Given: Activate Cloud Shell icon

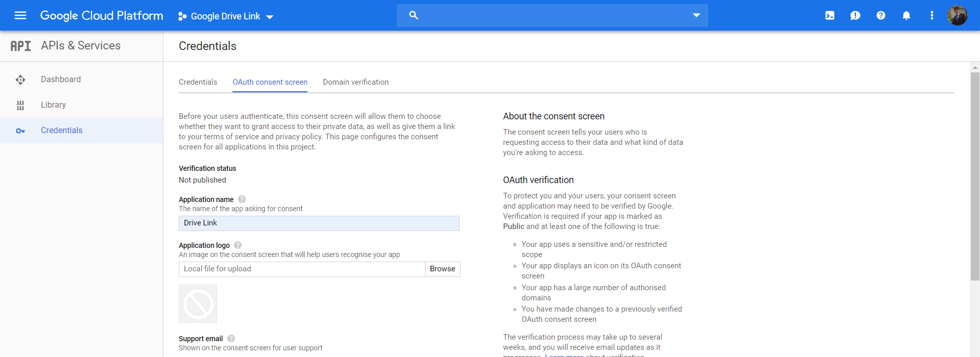Looking at the screenshot, I should click(830, 15).
